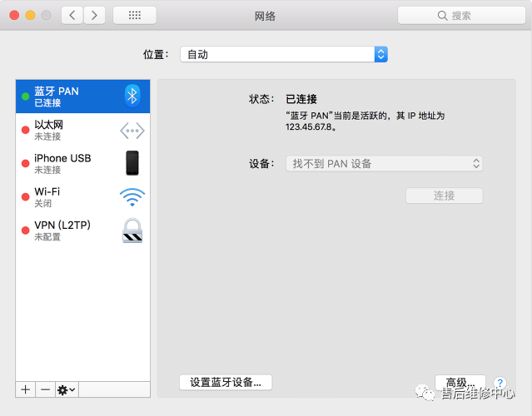Click the 关闭 label under Wi-Fi
Image resolution: width=532 pixels, height=416 pixels.
[43, 203]
